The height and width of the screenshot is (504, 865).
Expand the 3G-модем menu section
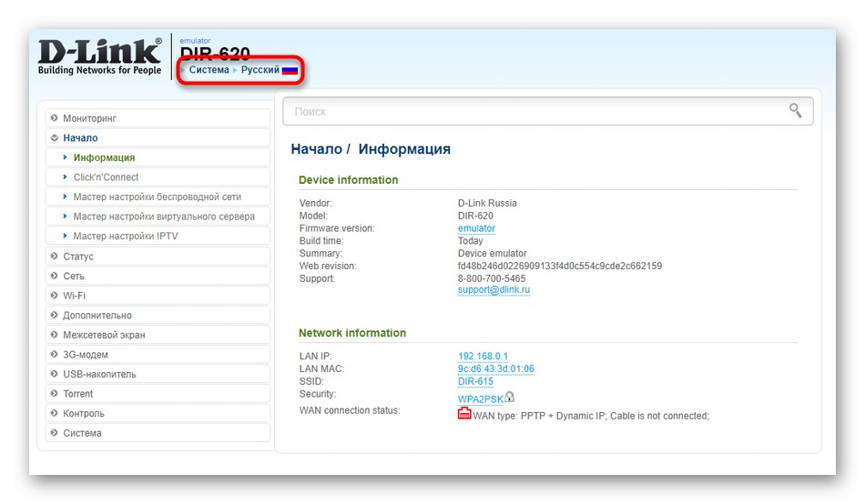pyautogui.click(x=158, y=355)
